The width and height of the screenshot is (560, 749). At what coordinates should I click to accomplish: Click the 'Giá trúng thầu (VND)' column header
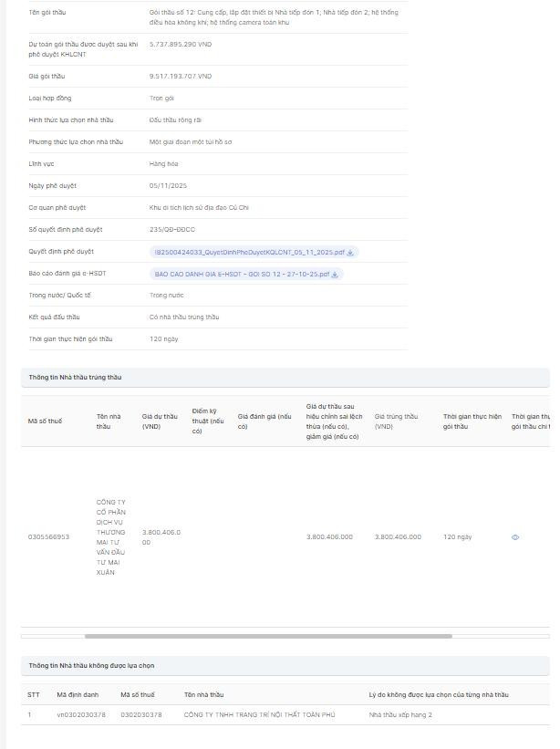pos(396,421)
